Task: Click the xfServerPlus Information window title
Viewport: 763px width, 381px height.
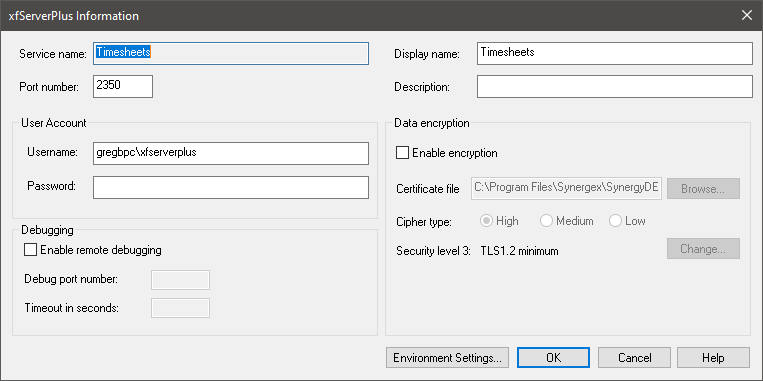Action: point(74,16)
